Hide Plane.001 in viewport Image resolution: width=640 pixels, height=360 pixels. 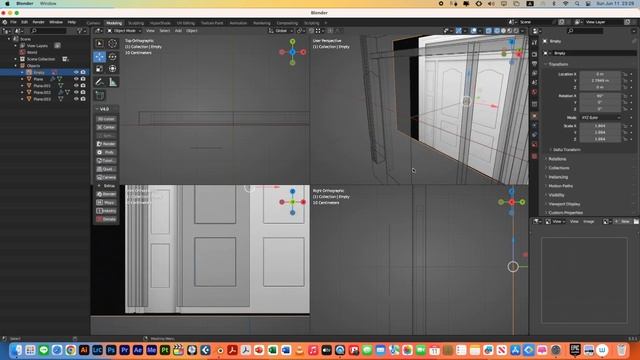tap(76, 86)
